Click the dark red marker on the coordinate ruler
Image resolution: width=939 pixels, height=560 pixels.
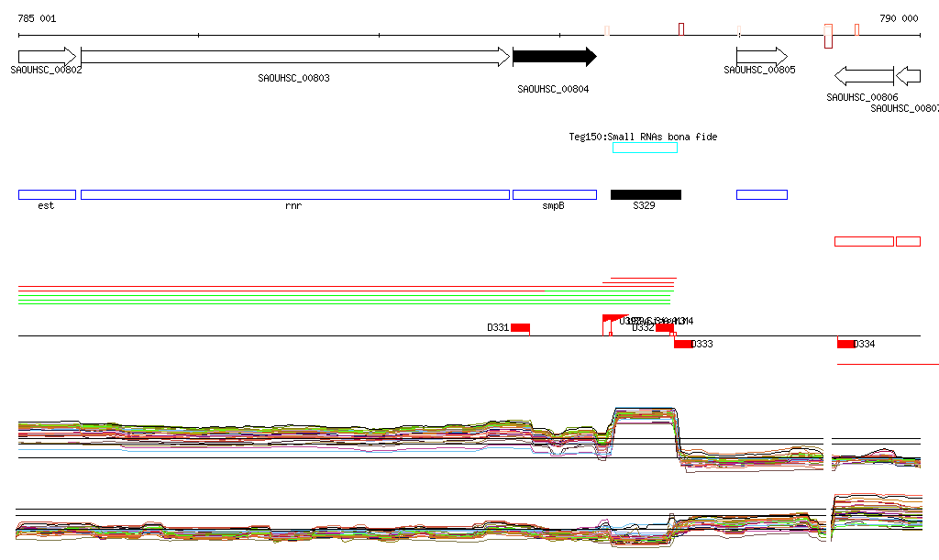[680, 29]
